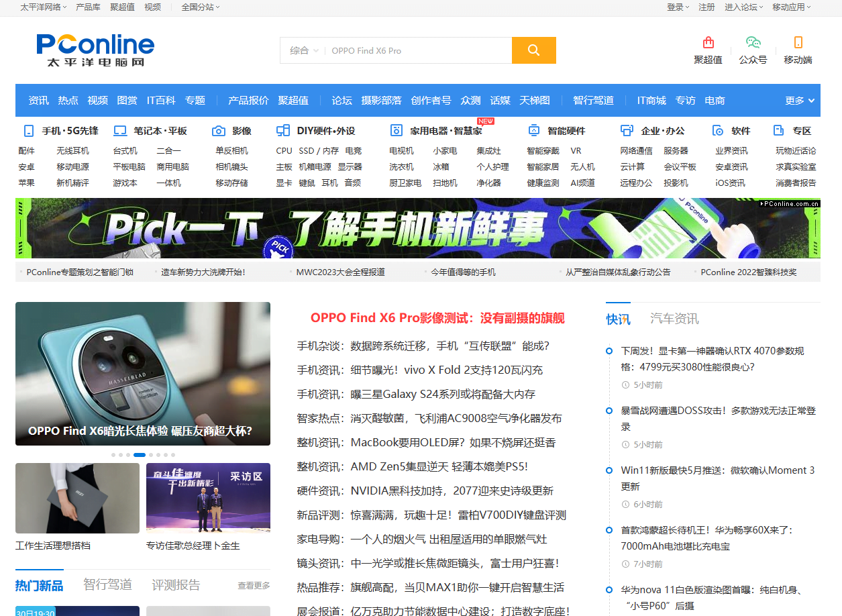Open the 暴雪战网遭遇DOSS攻击 news item
The height and width of the screenshot is (616, 842).
click(x=719, y=418)
